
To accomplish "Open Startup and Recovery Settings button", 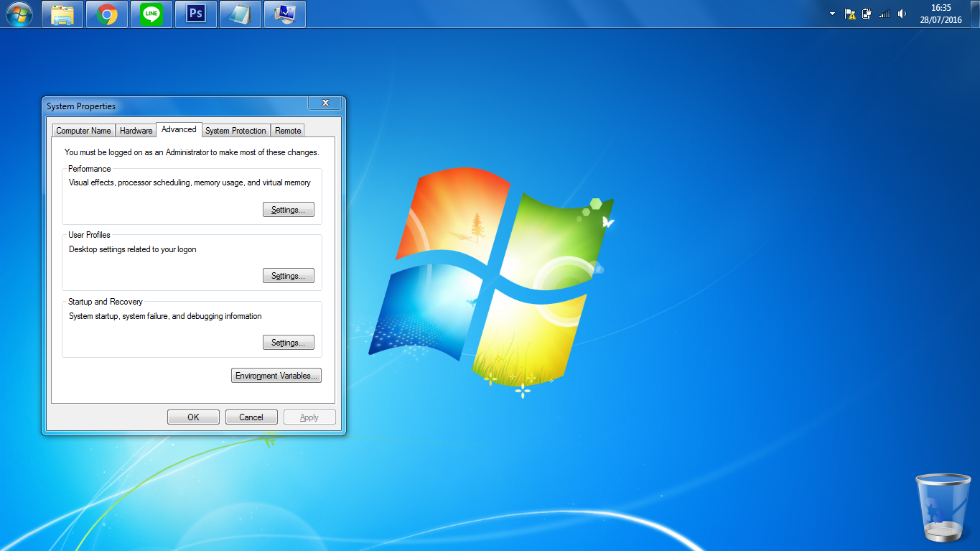I will 289,343.
